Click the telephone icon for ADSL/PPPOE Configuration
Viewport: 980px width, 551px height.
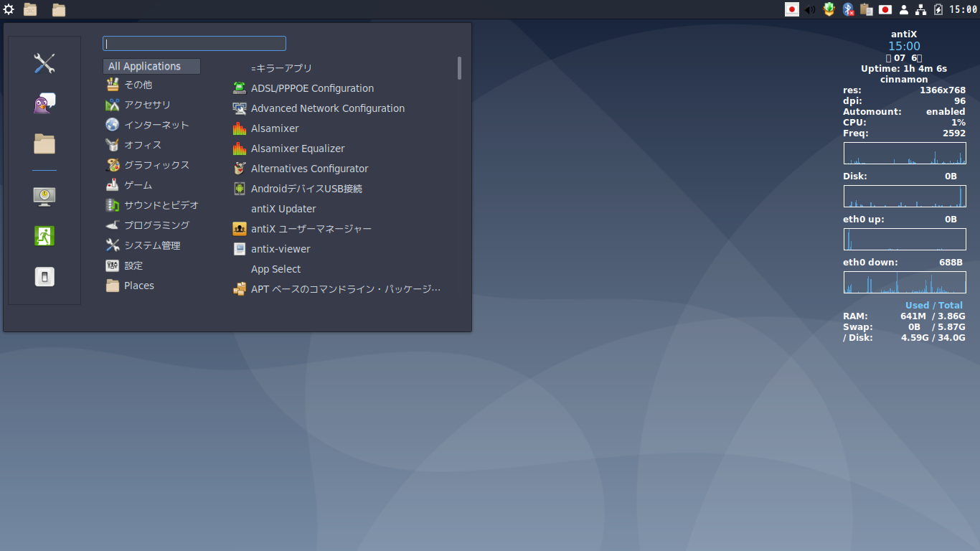(240, 88)
